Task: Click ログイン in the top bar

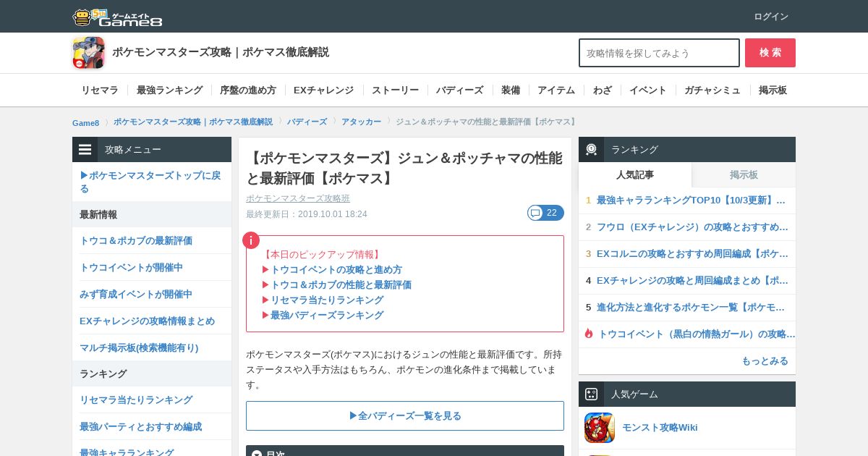Action: click(771, 17)
